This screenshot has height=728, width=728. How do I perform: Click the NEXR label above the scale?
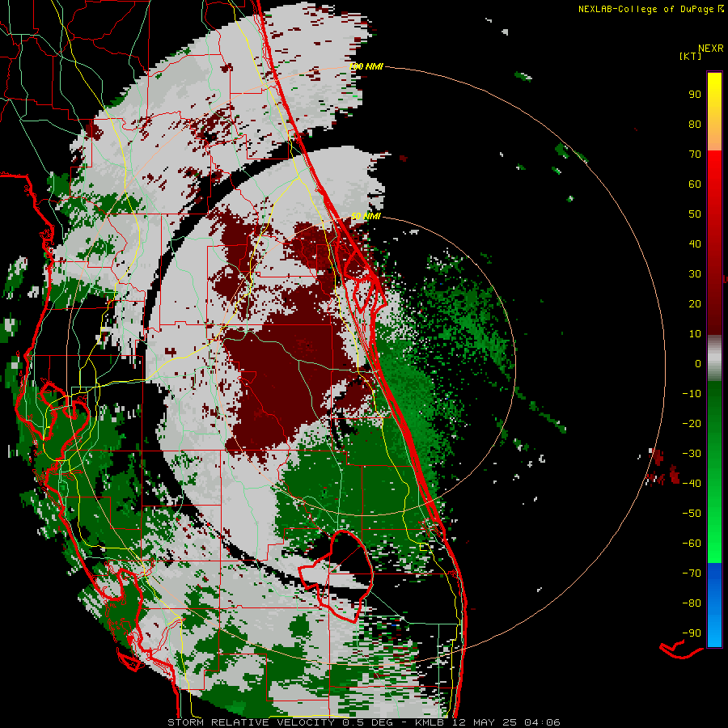(x=711, y=49)
